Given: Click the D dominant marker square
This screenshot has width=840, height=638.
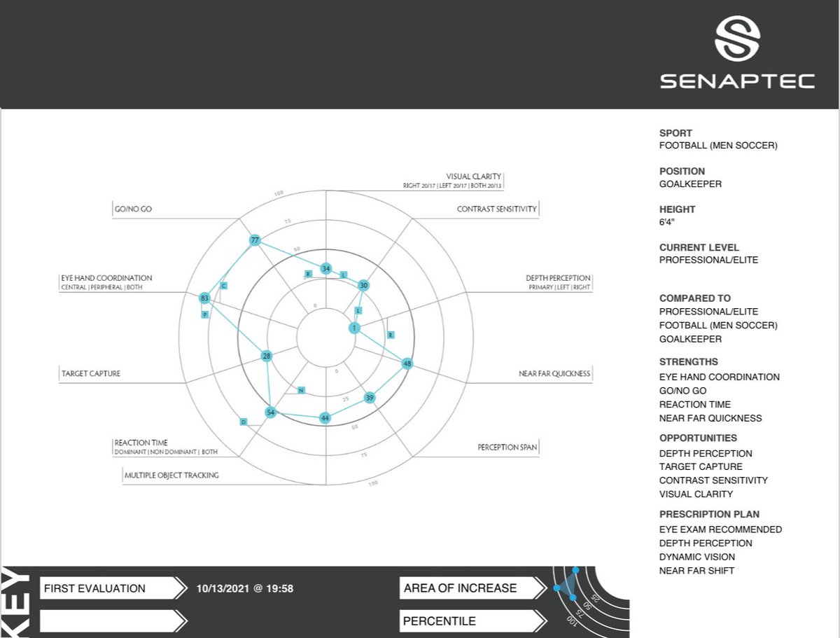Looking at the screenshot, I should (x=243, y=422).
